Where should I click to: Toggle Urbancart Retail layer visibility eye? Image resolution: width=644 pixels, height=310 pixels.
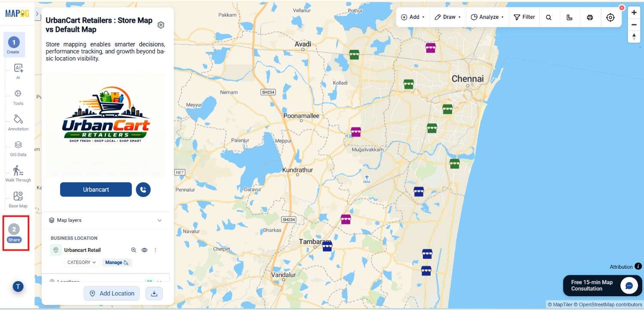pos(145,250)
